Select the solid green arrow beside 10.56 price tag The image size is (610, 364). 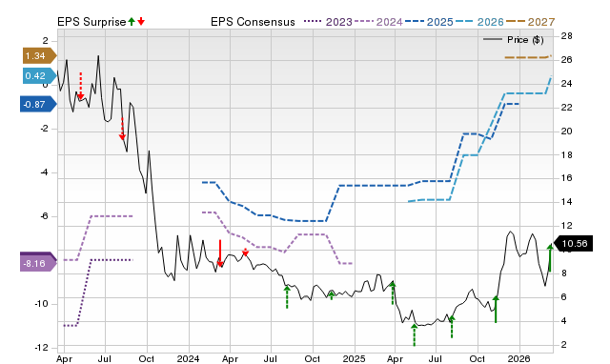[x=550, y=258]
